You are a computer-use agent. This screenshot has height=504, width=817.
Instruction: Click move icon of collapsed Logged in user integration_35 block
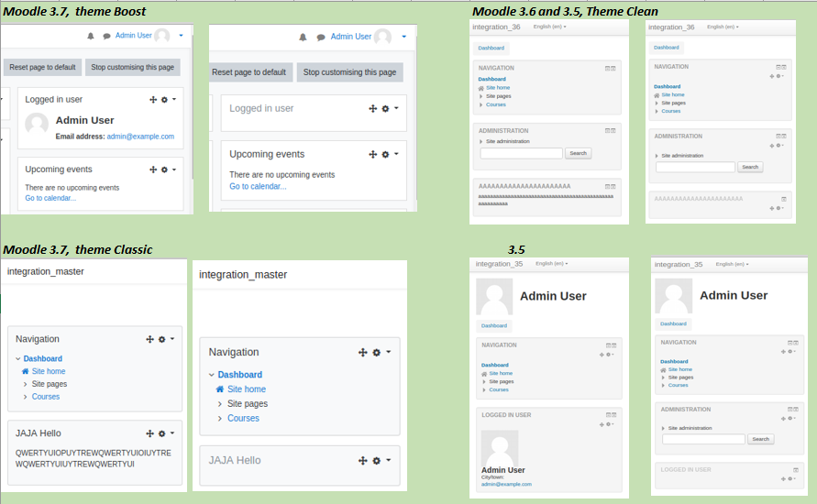782,478
